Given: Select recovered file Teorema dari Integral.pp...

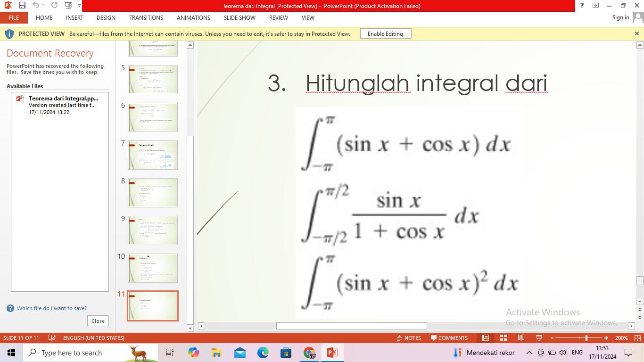Looking at the screenshot, I should (60, 105).
